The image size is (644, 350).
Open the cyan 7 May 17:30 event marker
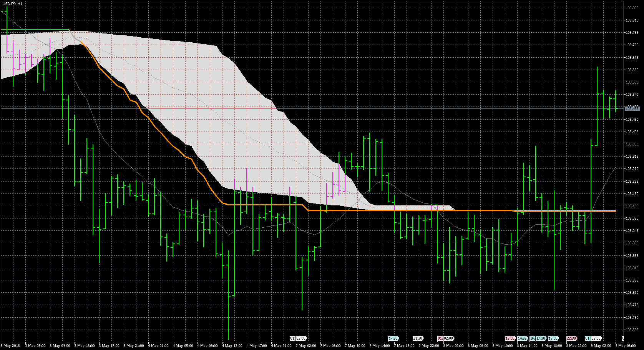(393, 338)
